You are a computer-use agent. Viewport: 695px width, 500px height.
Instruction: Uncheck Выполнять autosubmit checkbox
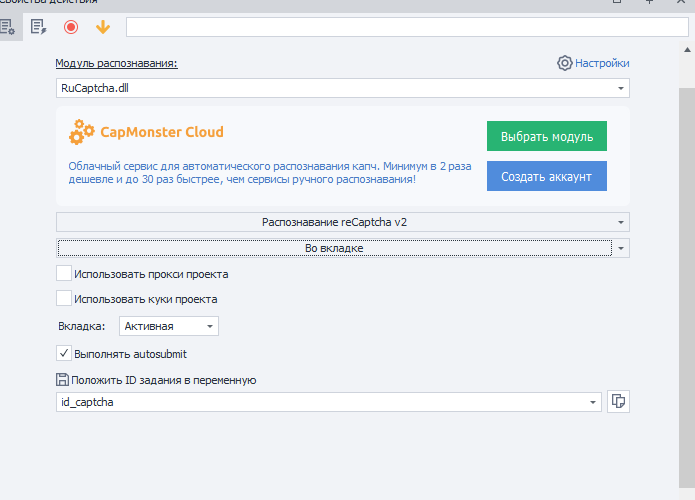pyautogui.click(x=64, y=353)
